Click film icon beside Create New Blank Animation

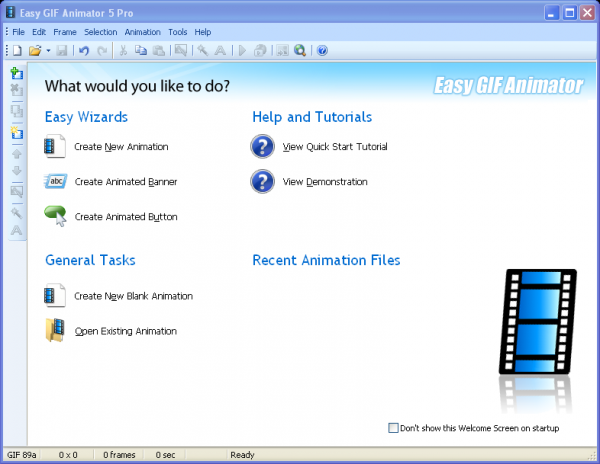pyautogui.click(x=55, y=295)
